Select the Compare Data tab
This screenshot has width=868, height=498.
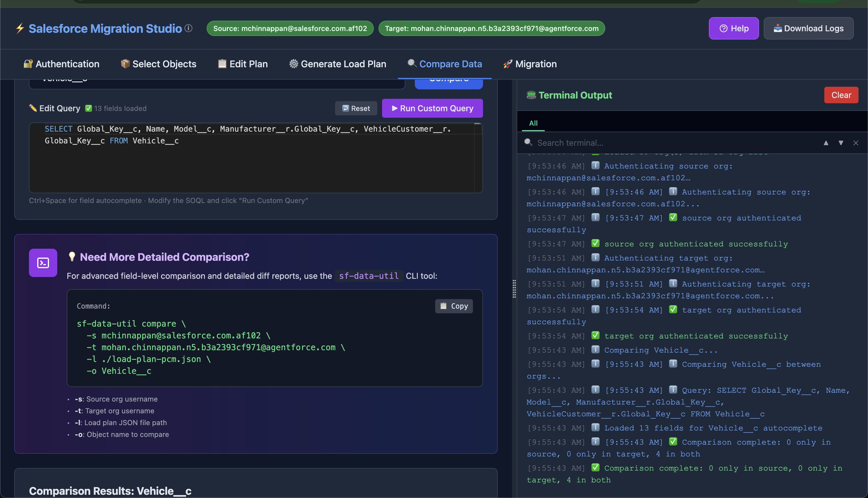(445, 64)
